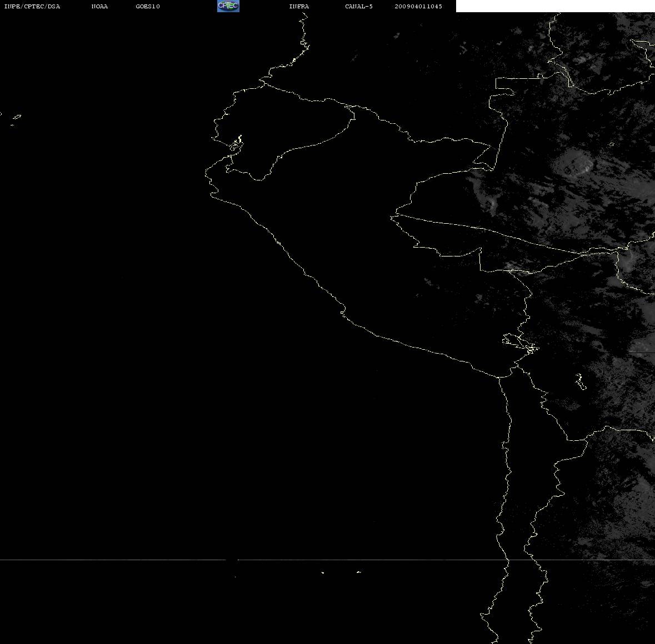Viewport: 655px width, 644px height.
Task: Click the Lake Poopó outline in Bolivia
Action: (581, 381)
